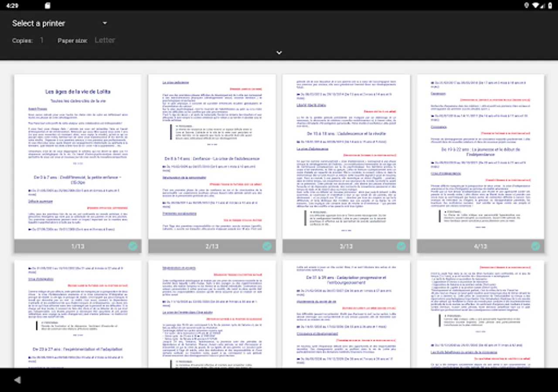Click heading 'De 23 à 27 ans' on page 5
This screenshot has width=558, height=392.
(x=78, y=349)
